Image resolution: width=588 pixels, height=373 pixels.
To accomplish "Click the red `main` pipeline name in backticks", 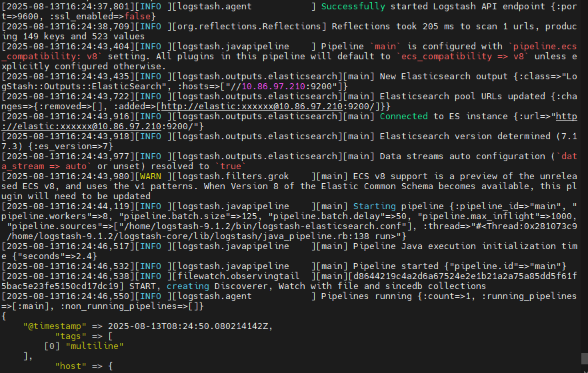I will [x=385, y=47].
